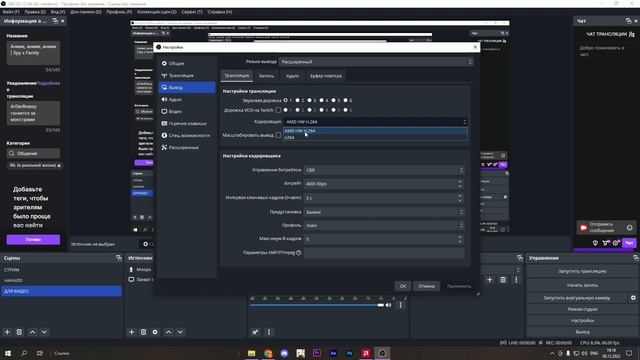The width and height of the screenshot is (640, 360).
Task: Select audio track 3 radio button
Action: pos(309,100)
